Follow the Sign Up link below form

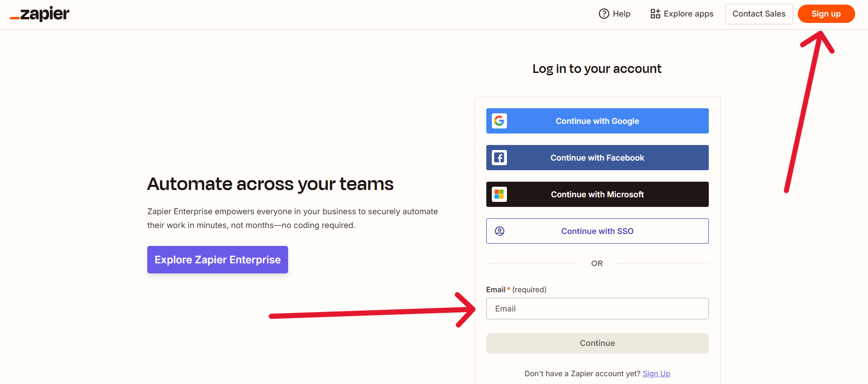click(x=657, y=373)
